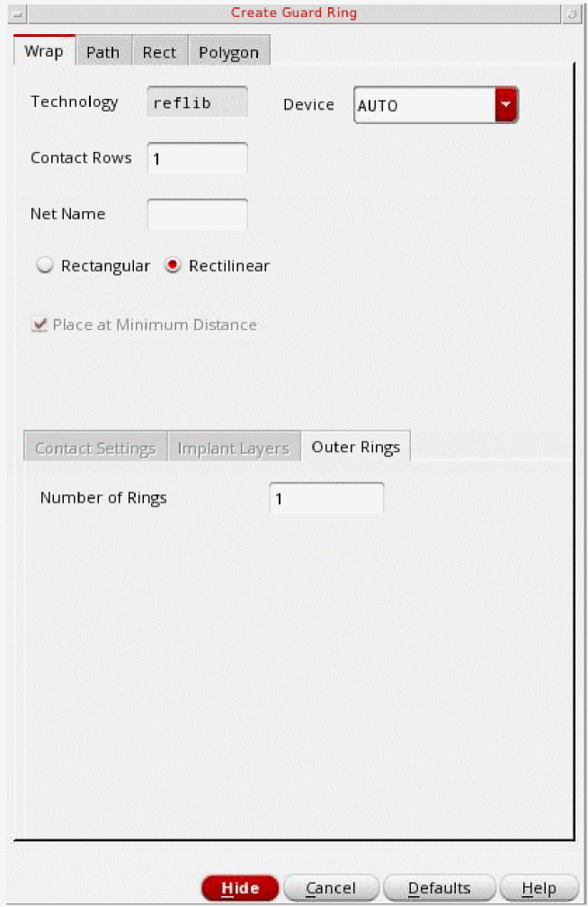The height and width of the screenshot is (907, 588).
Task: Open Help for the guard ring form
Action: pos(539,888)
